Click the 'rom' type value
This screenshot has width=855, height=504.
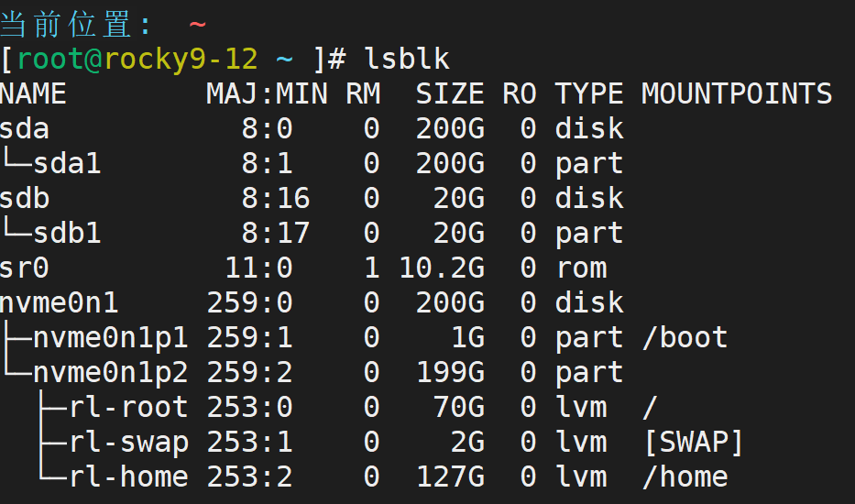coord(581,268)
